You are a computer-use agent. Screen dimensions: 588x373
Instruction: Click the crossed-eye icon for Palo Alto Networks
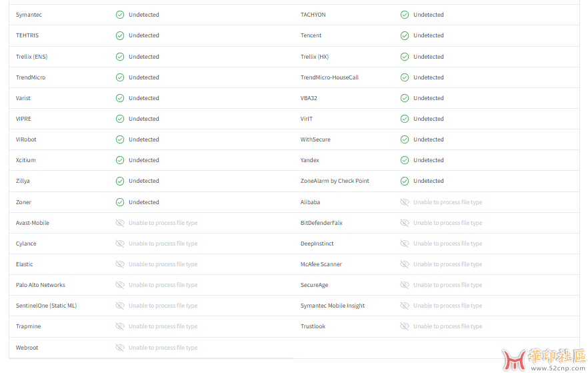tap(119, 285)
